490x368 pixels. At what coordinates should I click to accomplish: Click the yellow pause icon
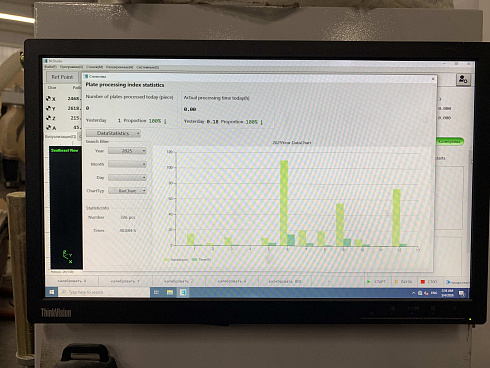tap(396, 282)
